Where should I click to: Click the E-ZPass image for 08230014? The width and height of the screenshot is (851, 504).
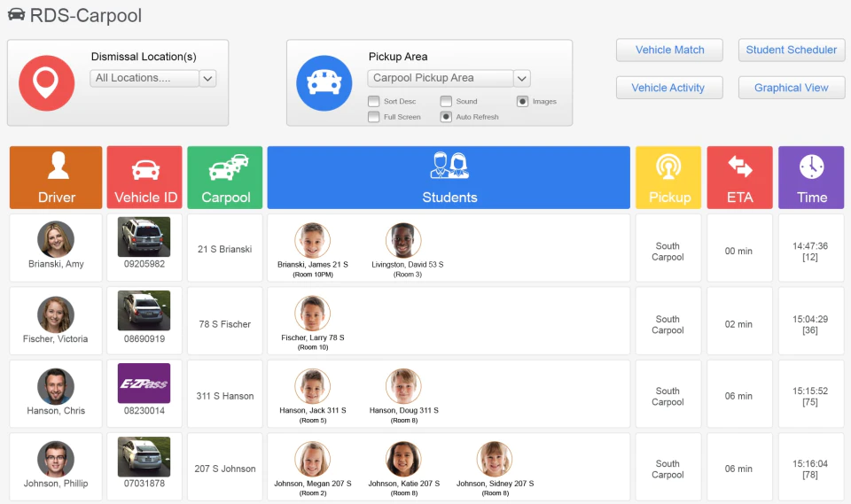[x=144, y=383]
